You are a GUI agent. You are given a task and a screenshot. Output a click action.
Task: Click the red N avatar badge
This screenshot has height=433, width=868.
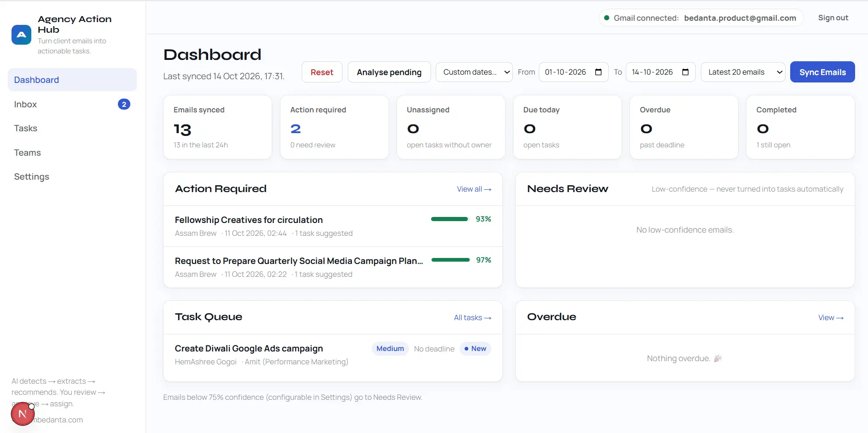(x=23, y=414)
